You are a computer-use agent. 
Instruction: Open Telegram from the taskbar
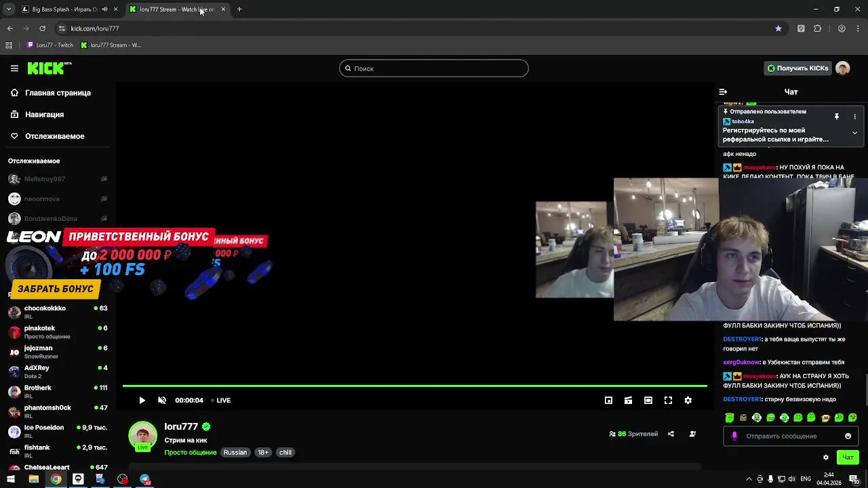tap(145, 479)
